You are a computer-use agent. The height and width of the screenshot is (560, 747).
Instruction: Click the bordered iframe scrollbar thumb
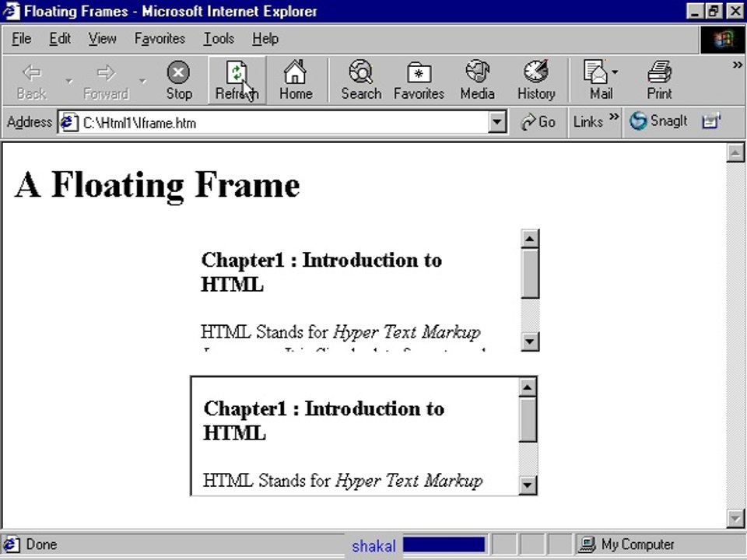coord(528,419)
